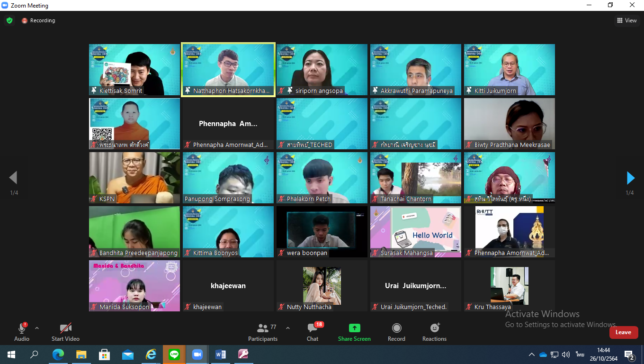The width and height of the screenshot is (644, 364).
Task: Open the notification center icon
Action: tap(629, 355)
